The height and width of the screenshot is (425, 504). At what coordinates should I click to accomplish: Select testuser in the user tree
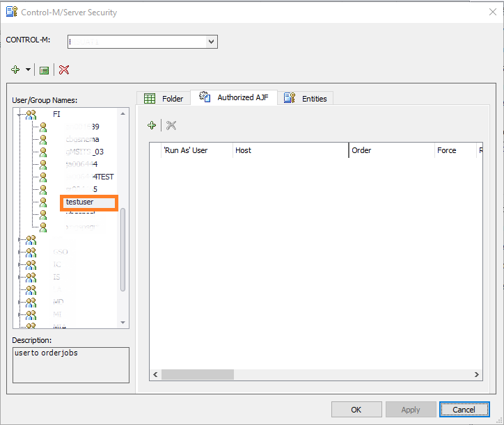(80, 202)
